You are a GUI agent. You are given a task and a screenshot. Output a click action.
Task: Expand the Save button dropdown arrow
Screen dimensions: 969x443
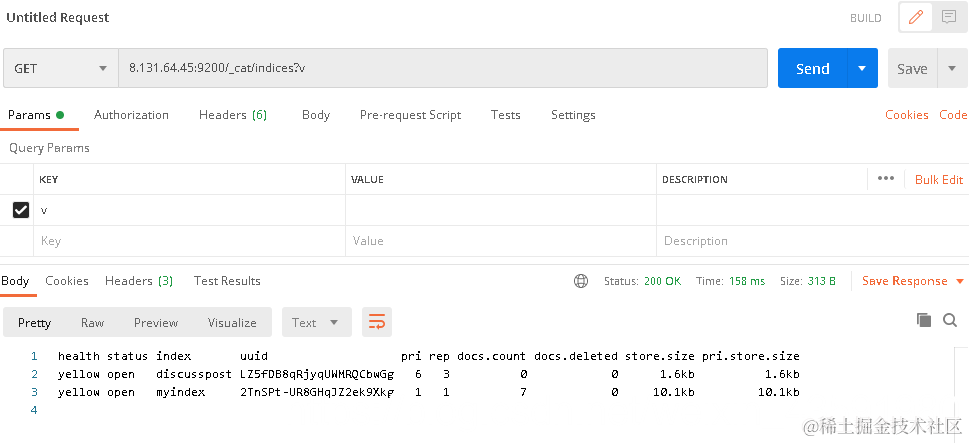[x=952, y=68]
